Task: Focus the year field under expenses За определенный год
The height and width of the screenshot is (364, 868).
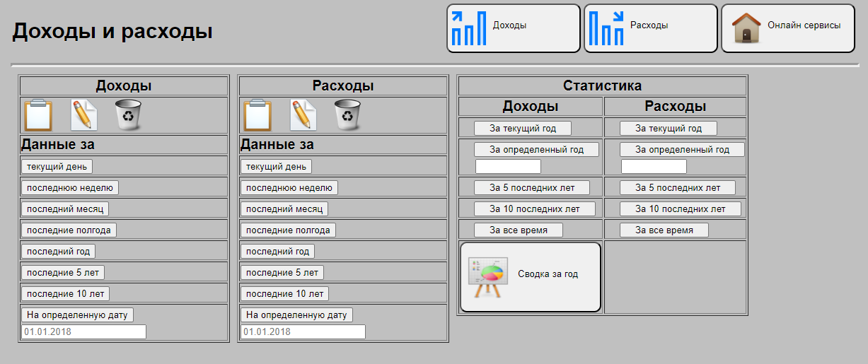Action: (654, 167)
